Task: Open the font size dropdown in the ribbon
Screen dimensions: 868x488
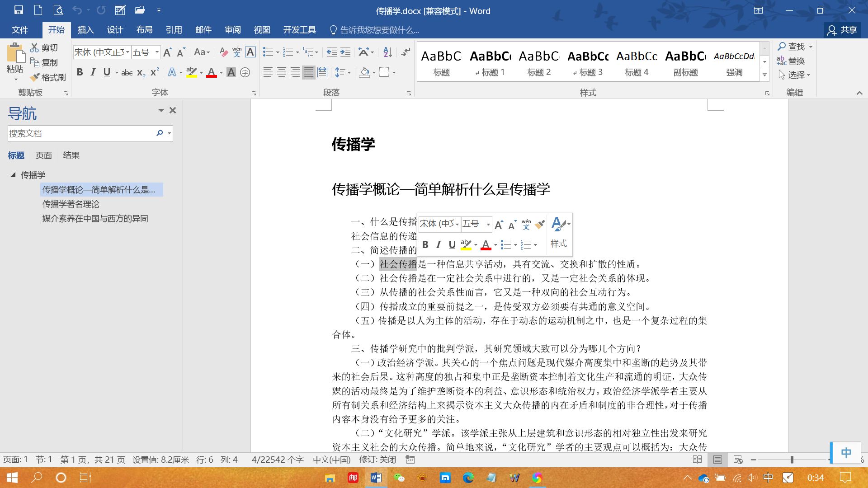Action: 157,52
